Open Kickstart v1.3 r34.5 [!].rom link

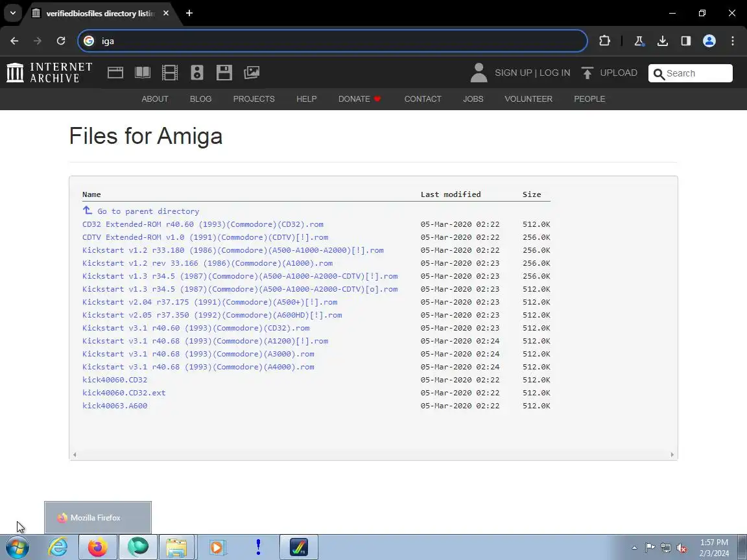coord(240,276)
